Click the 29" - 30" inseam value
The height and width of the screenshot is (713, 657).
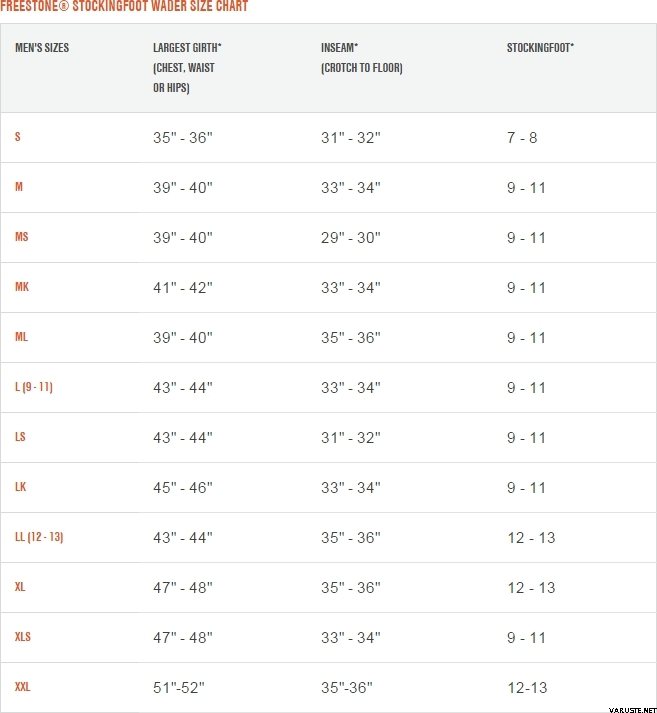tap(351, 238)
